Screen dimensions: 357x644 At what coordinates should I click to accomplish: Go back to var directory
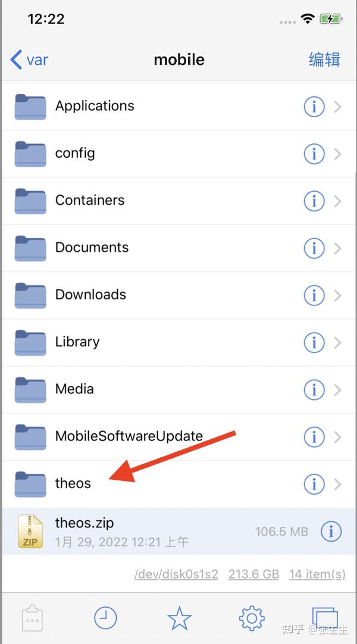[29, 60]
